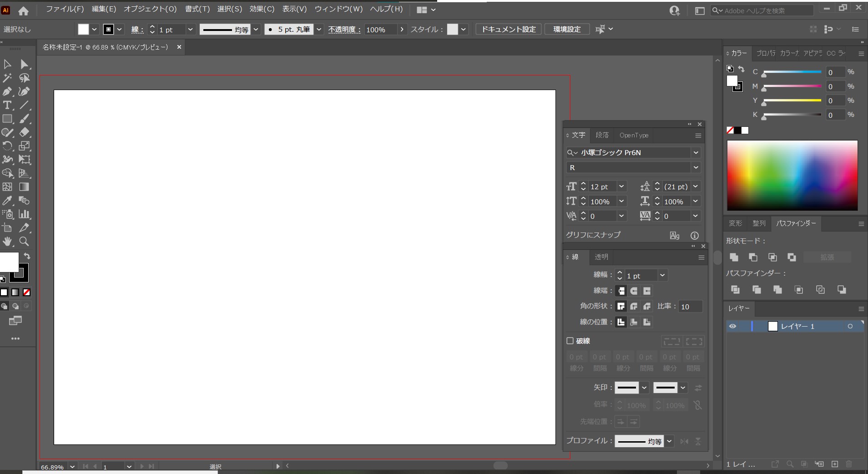This screenshot has height=474, width=868.
Task: Click Unite shape mode in Pathfinder
Action: (x=734, y=257)
